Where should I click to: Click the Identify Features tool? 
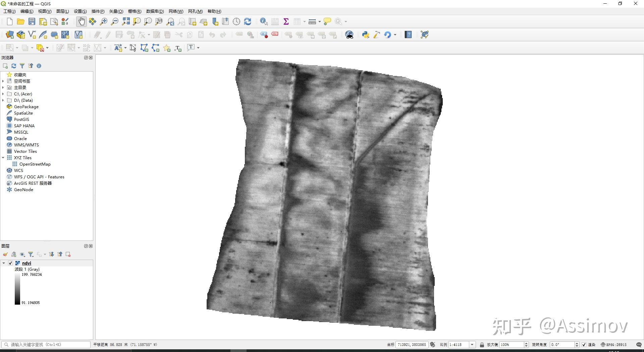[264, 22]
